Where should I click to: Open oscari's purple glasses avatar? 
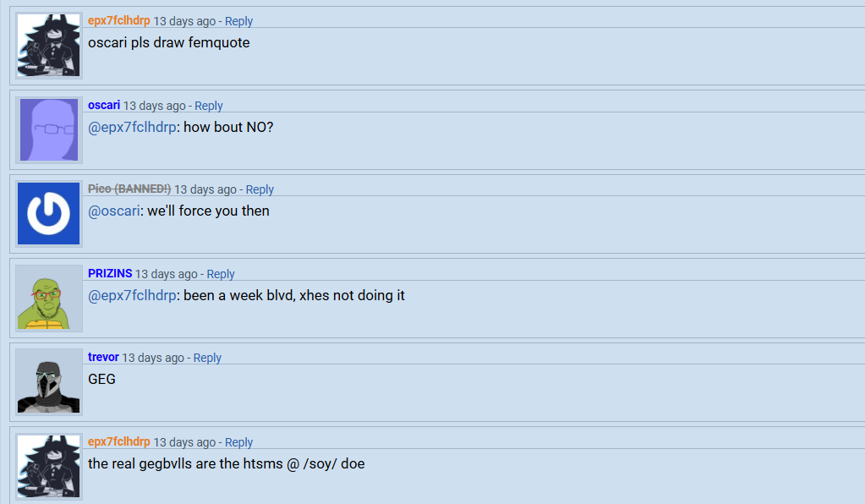49,130
